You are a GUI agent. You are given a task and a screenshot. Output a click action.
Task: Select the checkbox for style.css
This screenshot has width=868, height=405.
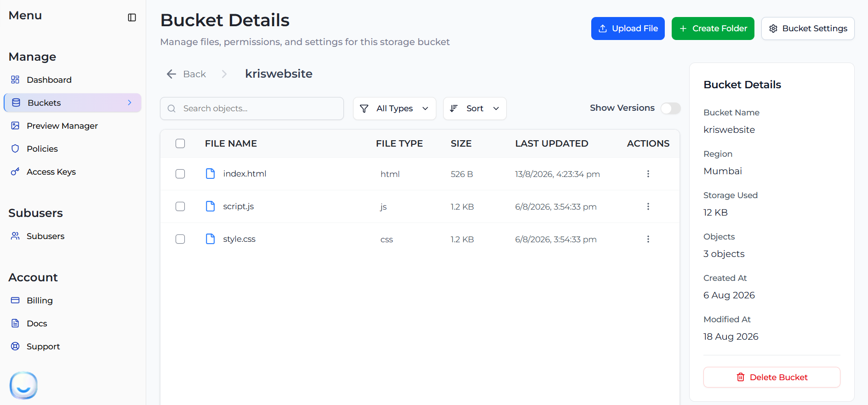tap(180, 239)
